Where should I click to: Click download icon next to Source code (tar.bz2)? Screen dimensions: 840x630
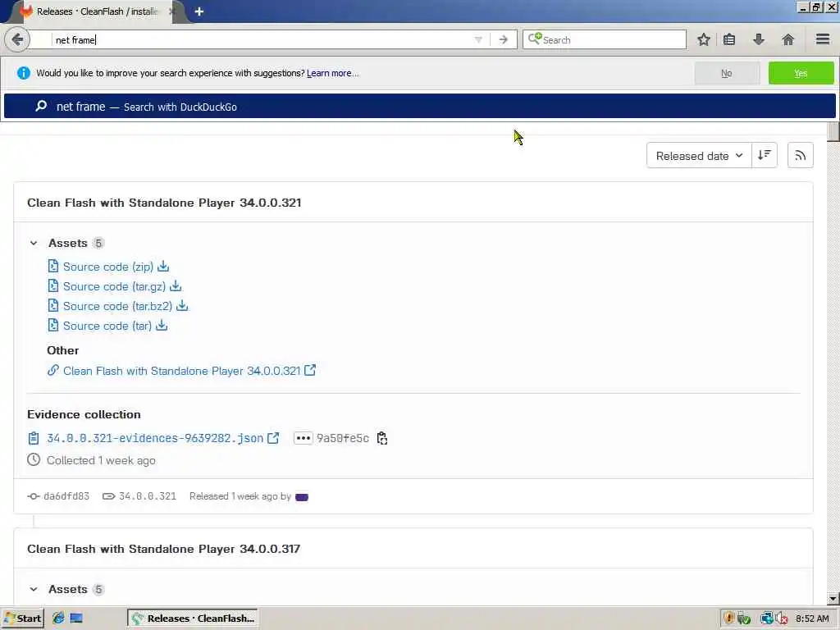tap(182, 305)
